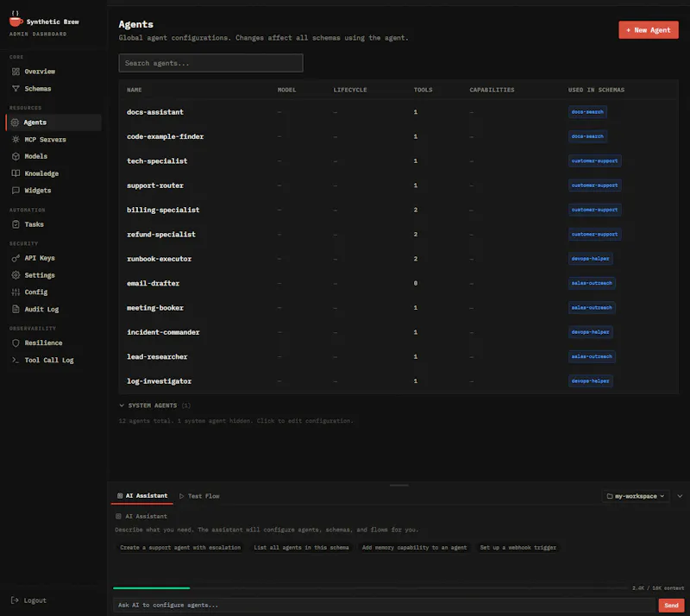690x616 pixels.
Task: Click sales-outreach tag in email-drafter row
Action: point(592,283)
